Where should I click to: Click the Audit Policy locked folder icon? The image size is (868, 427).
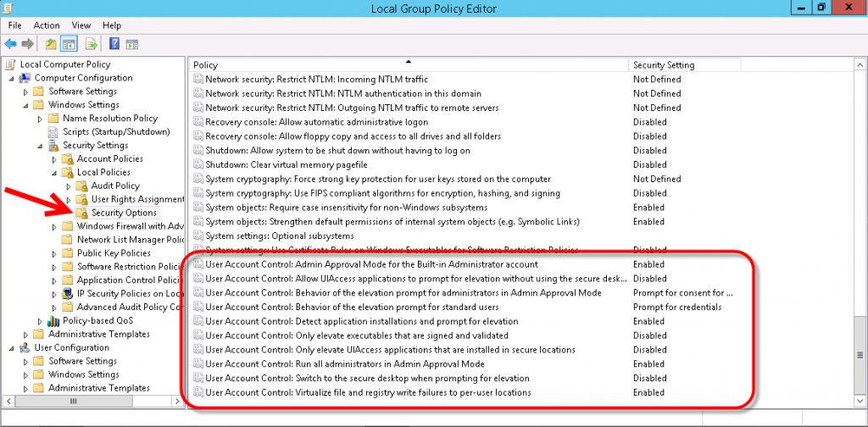pos(82,186)
